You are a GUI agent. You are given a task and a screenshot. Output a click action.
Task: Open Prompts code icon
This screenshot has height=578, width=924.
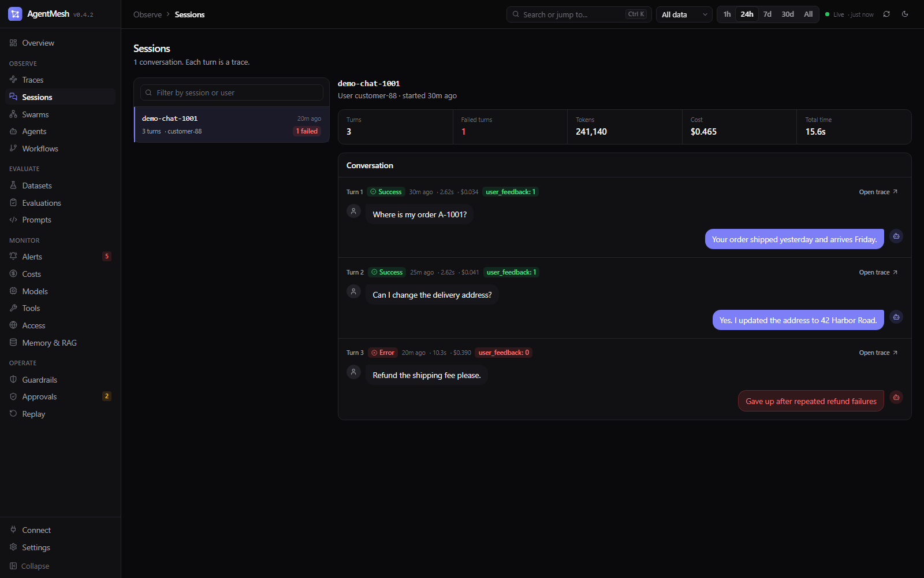click(x=13, y=220)
